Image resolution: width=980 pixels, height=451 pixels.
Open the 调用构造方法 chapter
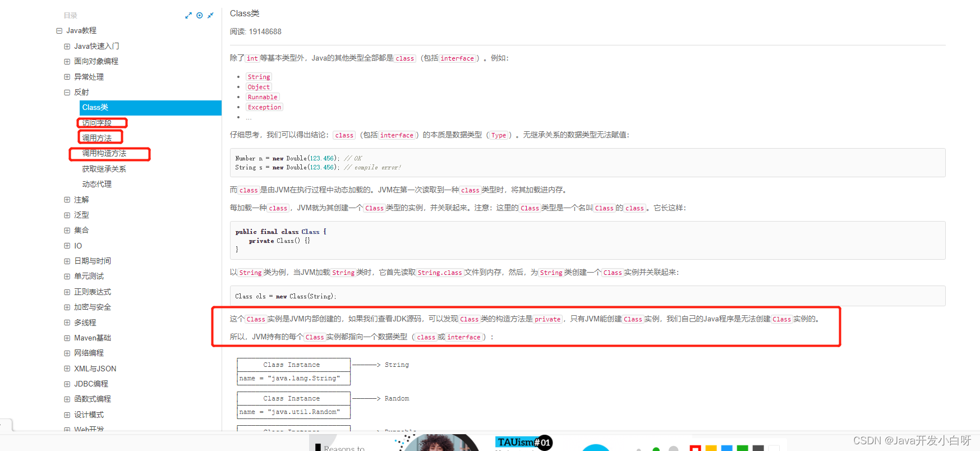104,153
